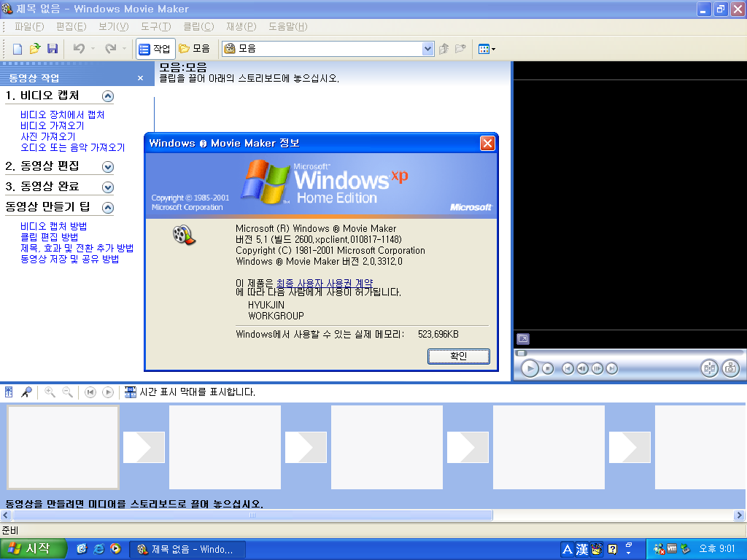
Task: Open the 파일(F) menu
Action: pyautogui.click(x=29, y=27)
